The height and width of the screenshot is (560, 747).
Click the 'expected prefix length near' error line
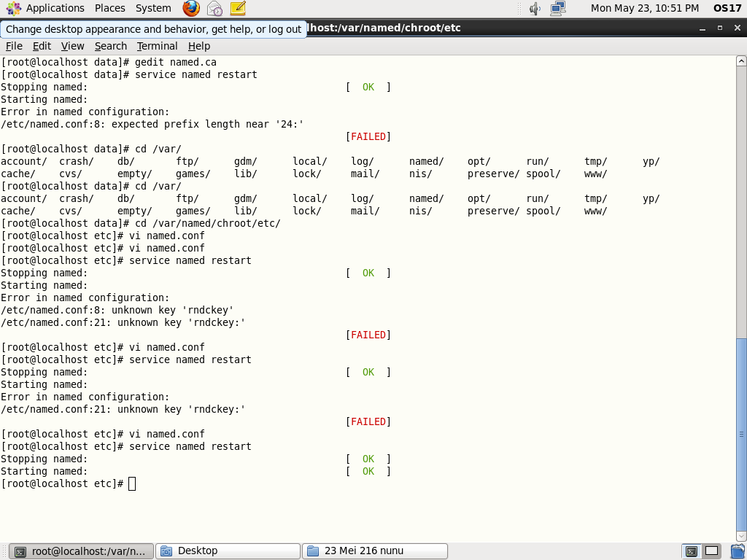[152, 124]
